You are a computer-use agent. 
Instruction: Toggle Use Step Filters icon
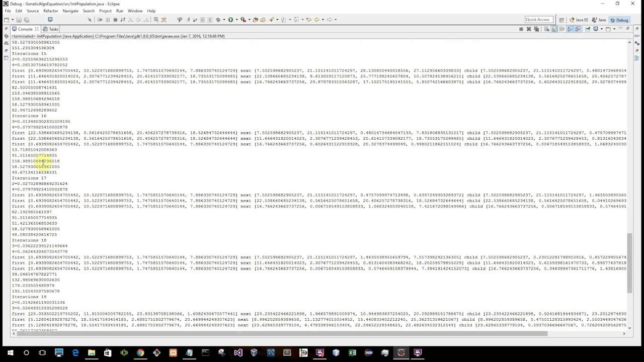[164, 20]
